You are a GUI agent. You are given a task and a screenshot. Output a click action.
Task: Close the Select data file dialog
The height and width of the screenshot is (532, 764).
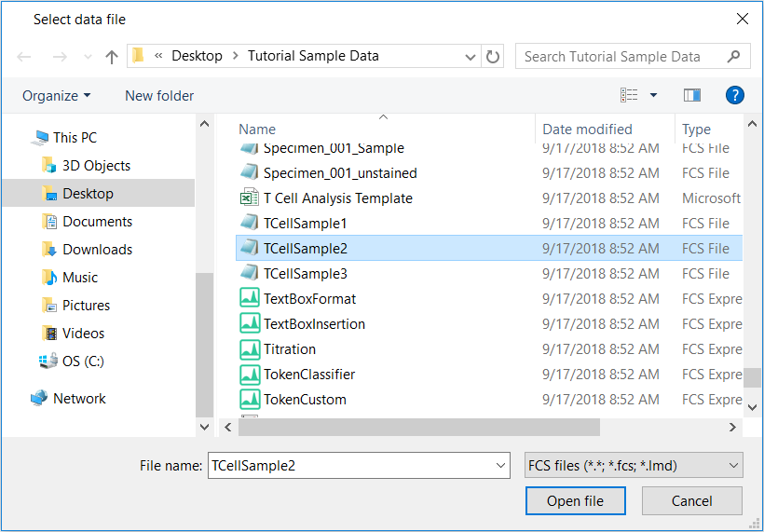tap(742, 19)
